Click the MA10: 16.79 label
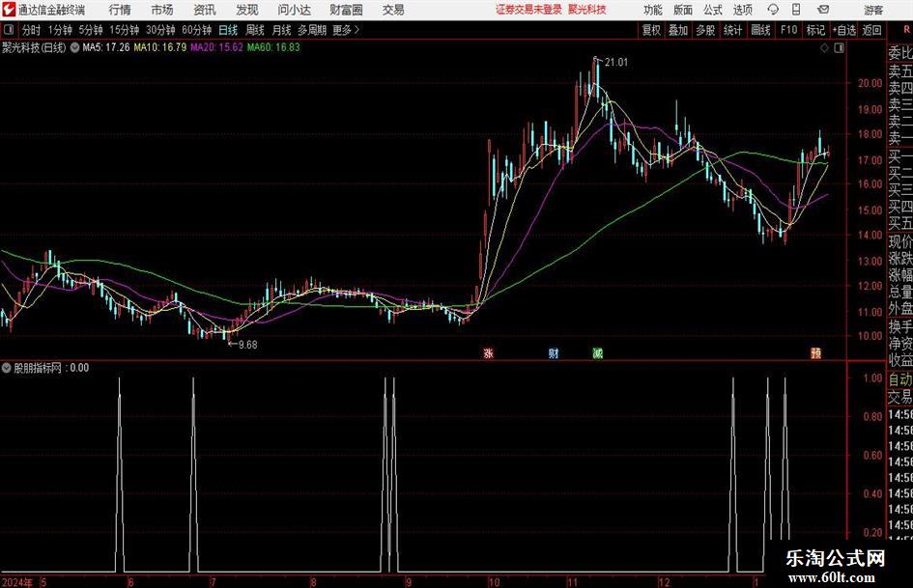This screenshot has height=588, width=913. 160,47
